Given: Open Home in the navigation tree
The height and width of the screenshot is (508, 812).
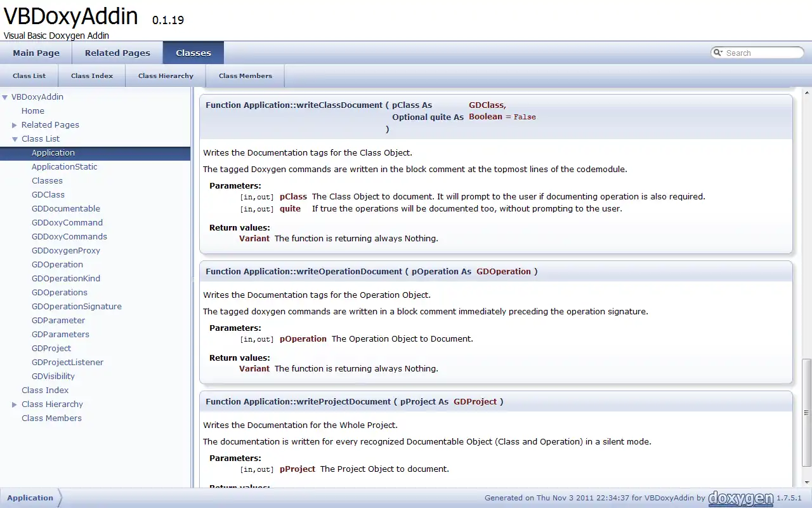Looking at the screenshot, I should coord(33,111).
